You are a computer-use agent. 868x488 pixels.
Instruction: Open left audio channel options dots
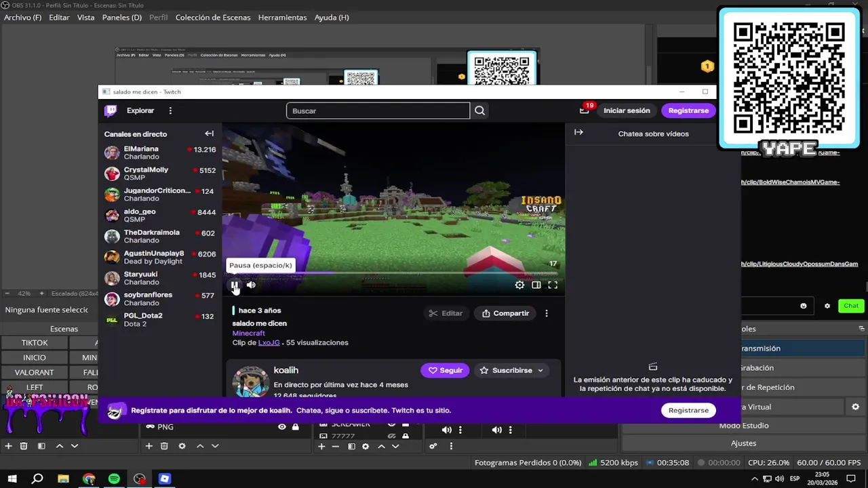click(x=460, y=430)
